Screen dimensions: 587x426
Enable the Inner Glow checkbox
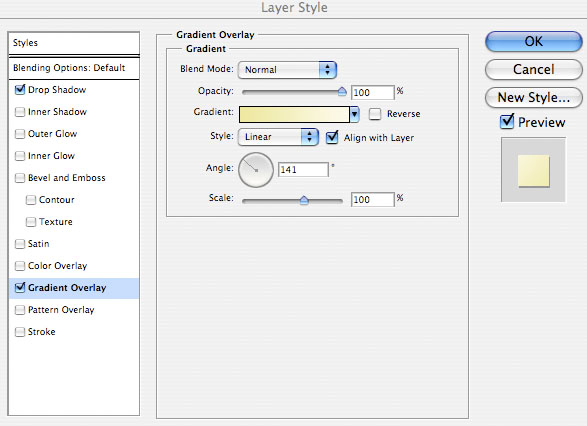click(x=20, y=156)
